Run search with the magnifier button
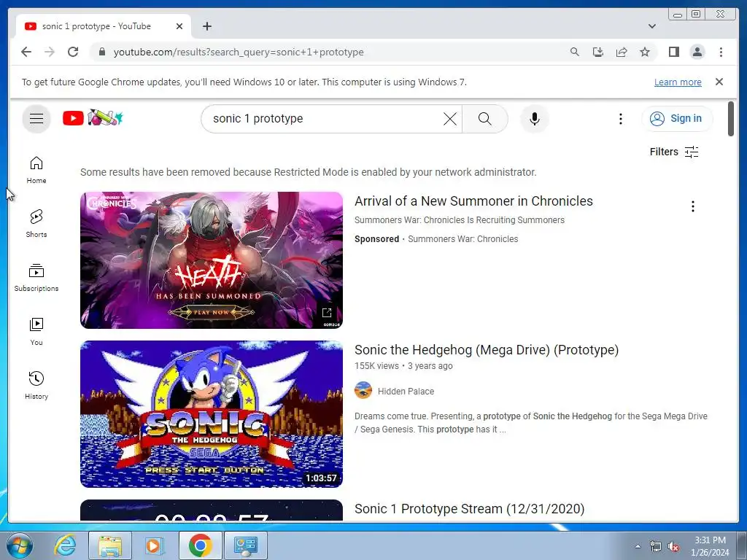This screenshot has height=560, width=747. [x=484, y=119]
